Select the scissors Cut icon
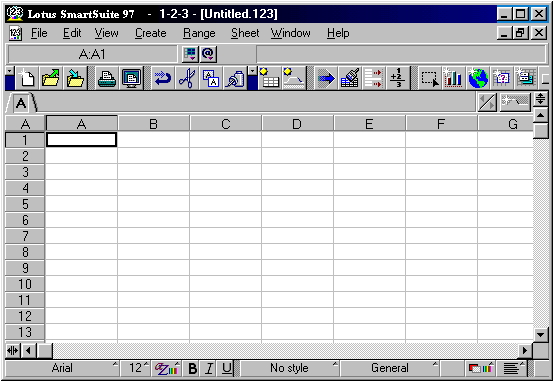 [187, 78]
